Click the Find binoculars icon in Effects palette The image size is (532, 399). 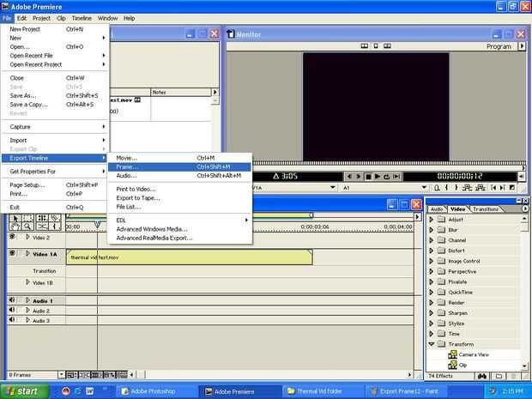(x=481, y=376)
